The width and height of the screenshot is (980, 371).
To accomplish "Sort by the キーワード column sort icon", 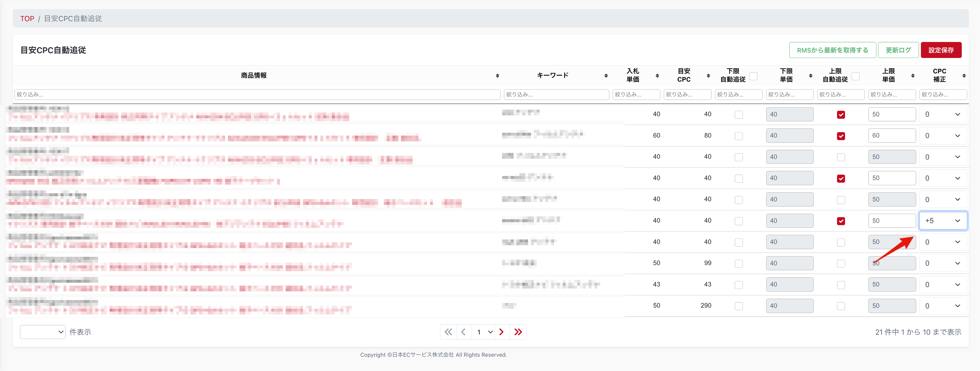I will tap(606, 76).
